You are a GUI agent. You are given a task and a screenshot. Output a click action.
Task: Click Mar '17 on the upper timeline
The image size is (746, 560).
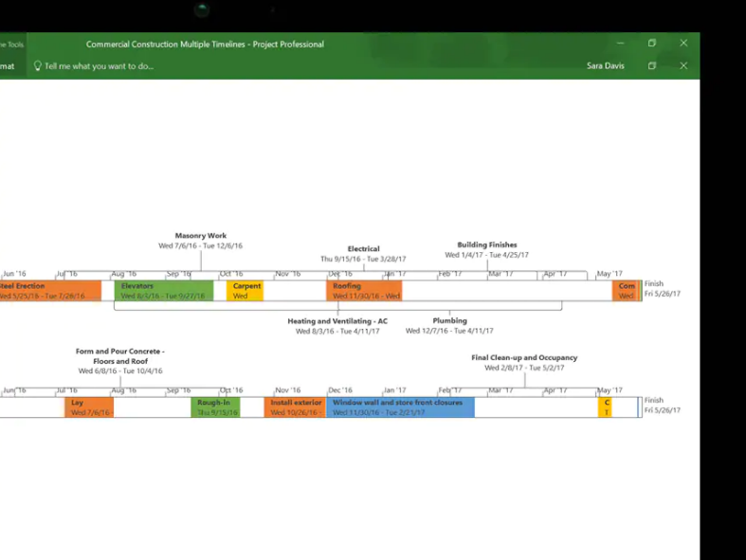click(501, 274)
